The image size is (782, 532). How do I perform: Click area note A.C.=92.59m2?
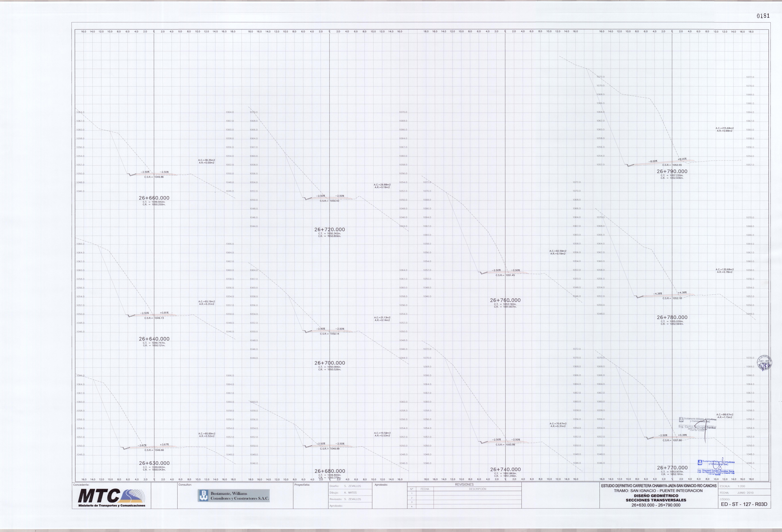[558, 251]
